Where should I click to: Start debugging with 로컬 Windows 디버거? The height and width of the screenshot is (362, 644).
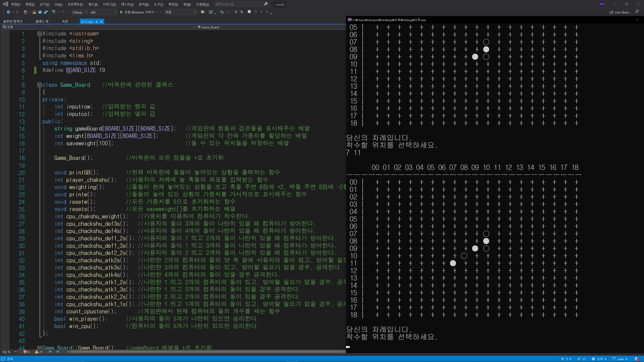click(x=139, y=12)
